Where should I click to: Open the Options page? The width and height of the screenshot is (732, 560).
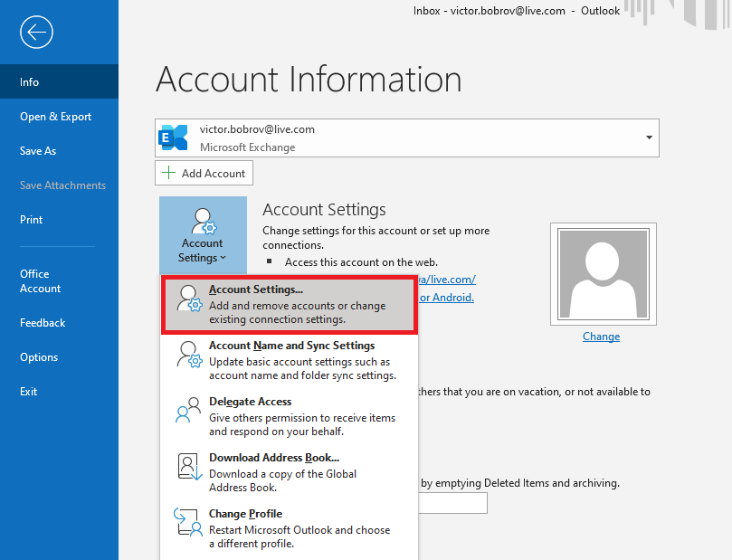tap(41, 356)
